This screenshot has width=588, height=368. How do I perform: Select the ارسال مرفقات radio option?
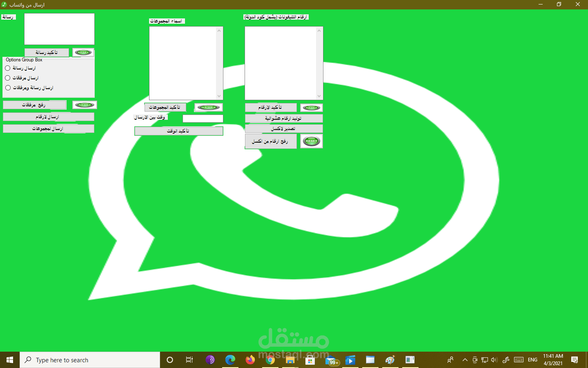point(8,78)
